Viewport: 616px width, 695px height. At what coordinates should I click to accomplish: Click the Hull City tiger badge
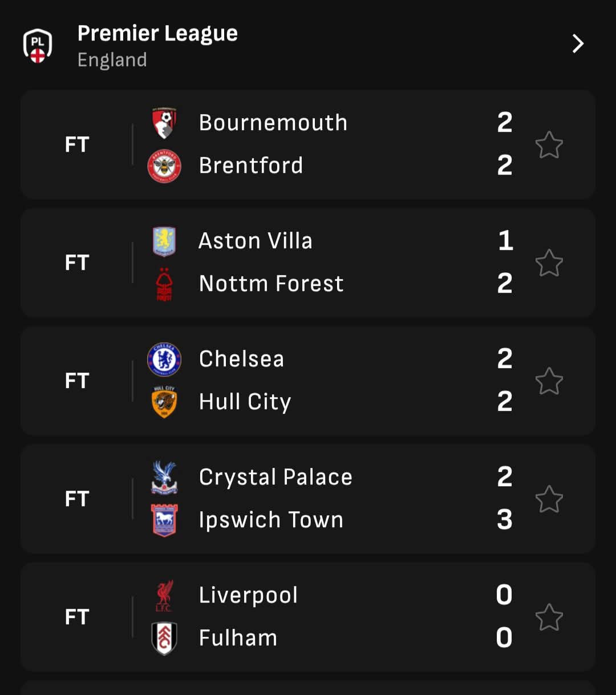(164, 402)
